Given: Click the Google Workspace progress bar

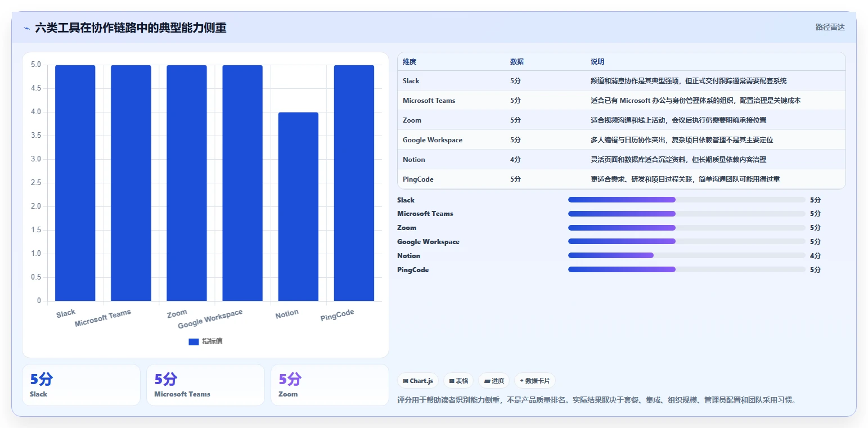Looking at the screenshot, I should click(687, 242).
